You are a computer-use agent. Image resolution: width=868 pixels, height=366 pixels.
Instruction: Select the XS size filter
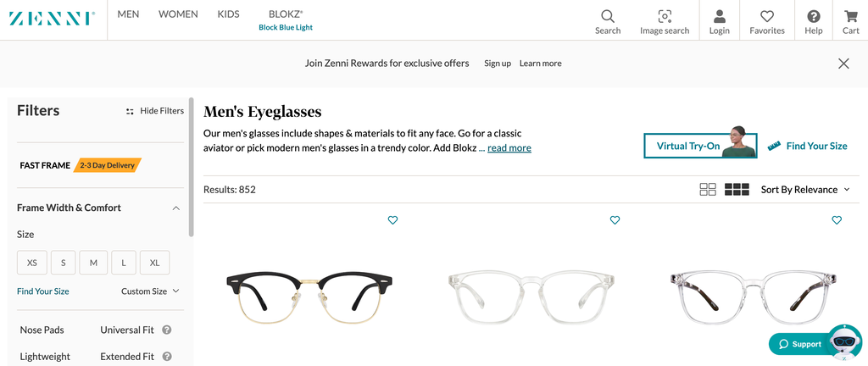32,263
